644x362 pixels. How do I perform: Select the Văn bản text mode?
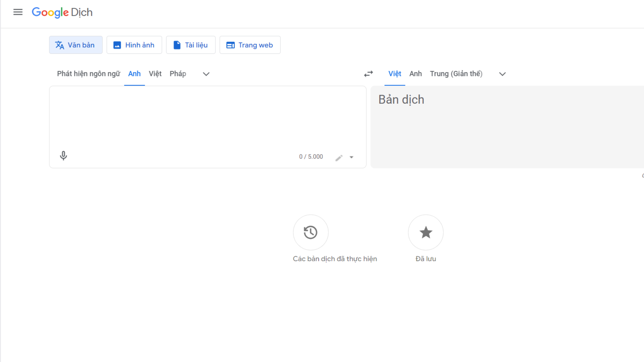coord(76,45)
